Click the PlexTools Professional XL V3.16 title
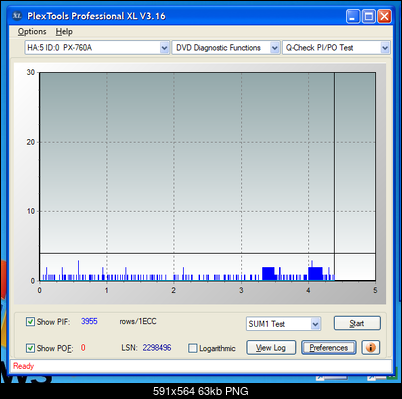Viewport: 402px width, 399px height. coord(96,16)
